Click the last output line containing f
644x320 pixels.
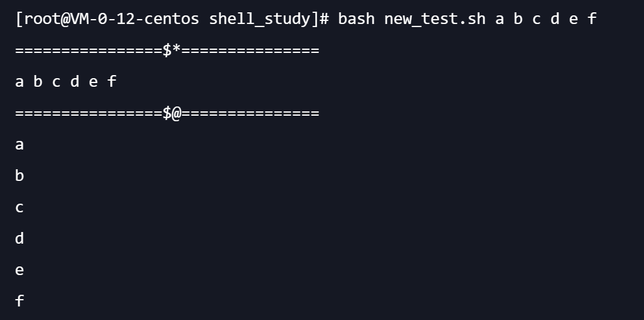coord(20,302)
